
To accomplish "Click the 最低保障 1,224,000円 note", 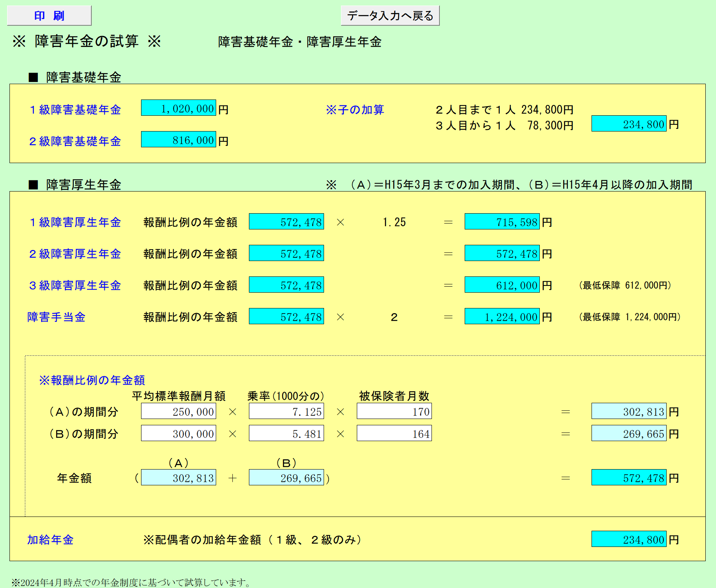I will pos(630,317).
